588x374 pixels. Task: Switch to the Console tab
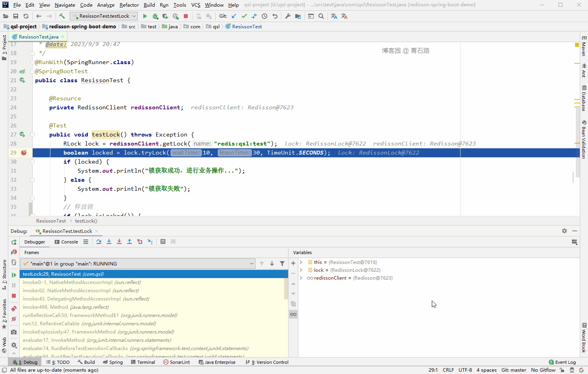pos(66,242)
